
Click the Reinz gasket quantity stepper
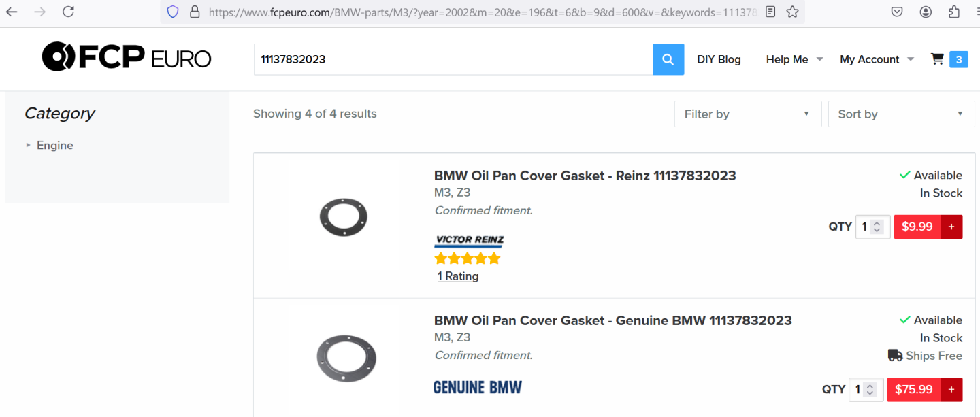click(x=877, y=227)
